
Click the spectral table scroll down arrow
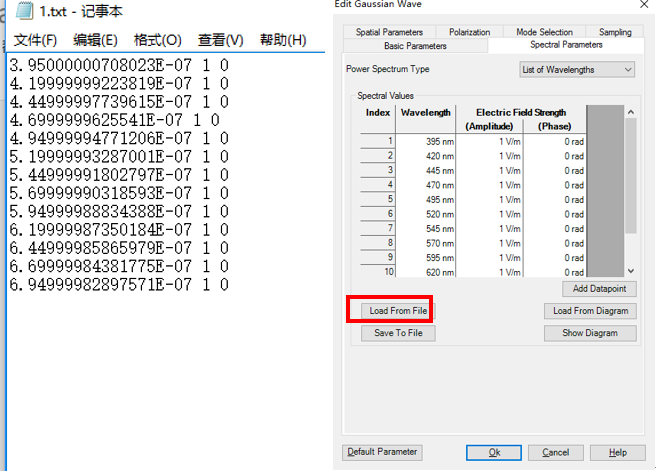pos(630,271)
